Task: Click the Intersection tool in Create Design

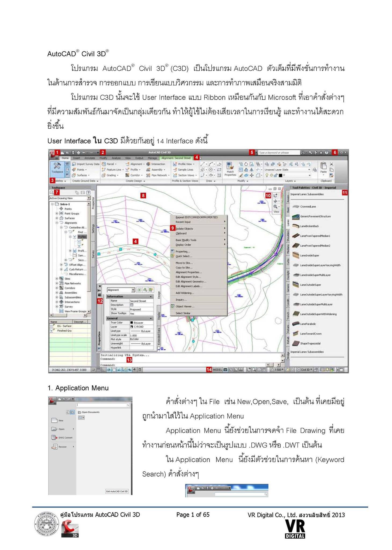Action: (156, 164)
